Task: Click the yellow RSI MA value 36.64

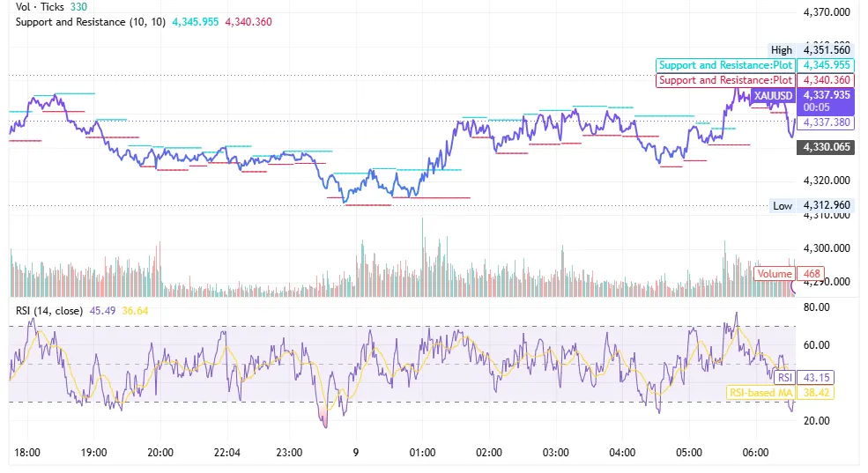Action: tap(135, 311)
